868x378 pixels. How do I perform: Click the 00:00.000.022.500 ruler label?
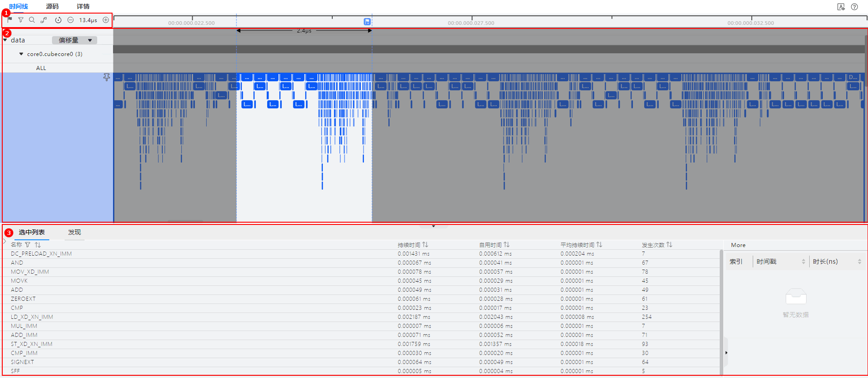coord(191,23)
